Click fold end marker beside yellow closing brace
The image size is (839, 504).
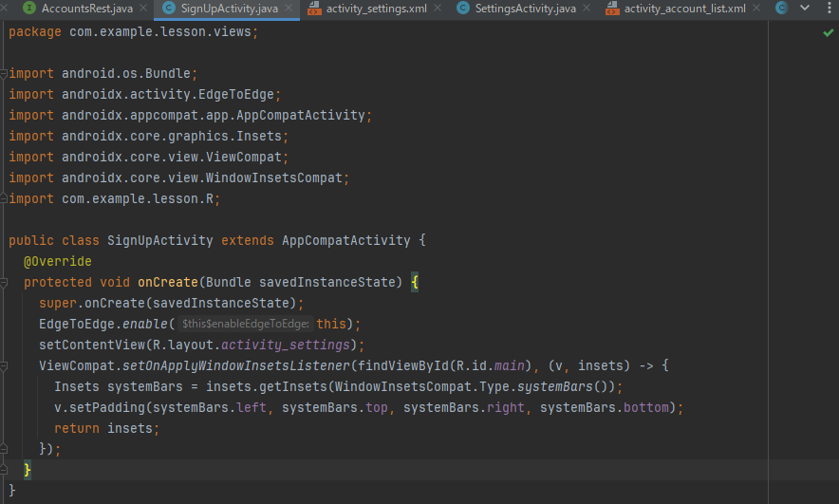click(3, 470)
